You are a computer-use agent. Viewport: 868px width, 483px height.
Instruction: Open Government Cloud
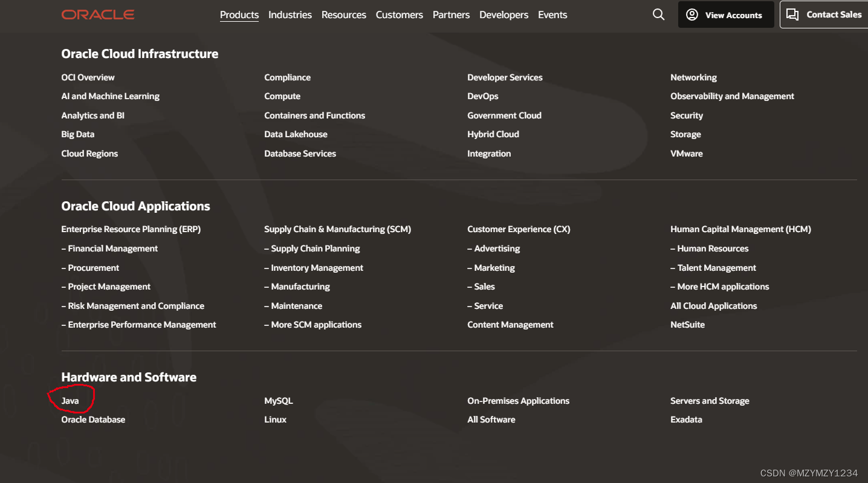coord(505,115)
